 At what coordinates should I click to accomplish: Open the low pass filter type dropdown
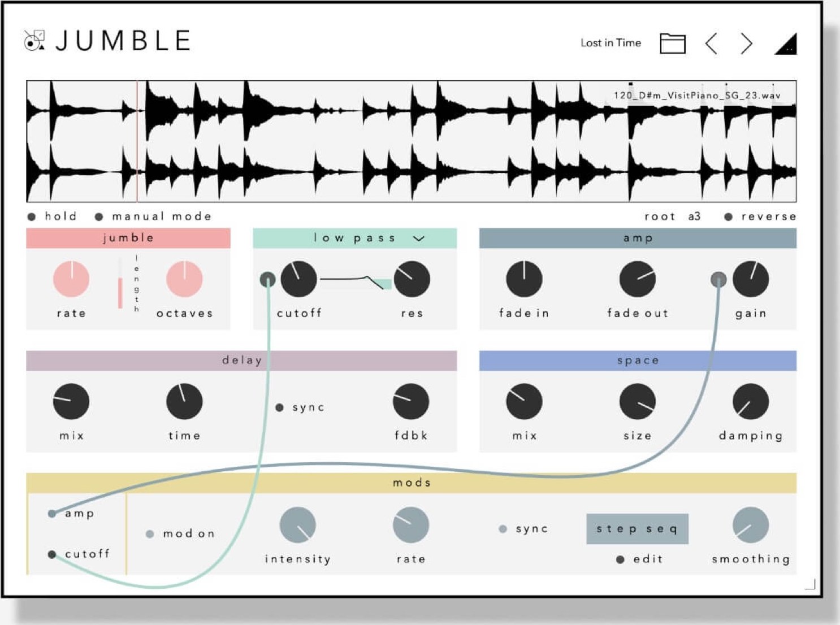click(x=418, y=238)
